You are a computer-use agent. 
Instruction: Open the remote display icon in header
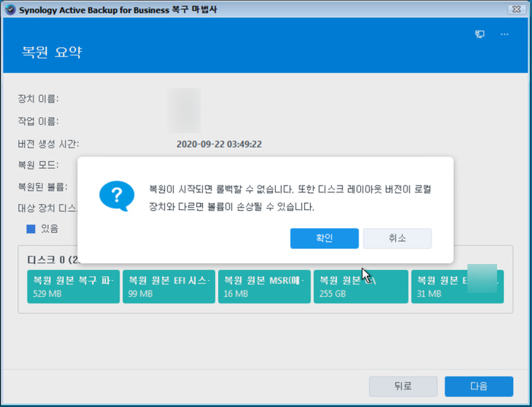click(480, 34)
